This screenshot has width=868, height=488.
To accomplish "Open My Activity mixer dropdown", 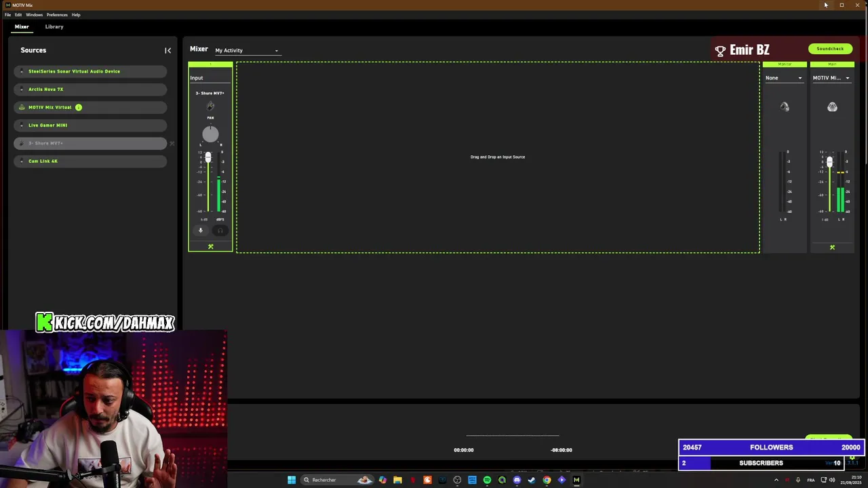I will click(246, 50).
